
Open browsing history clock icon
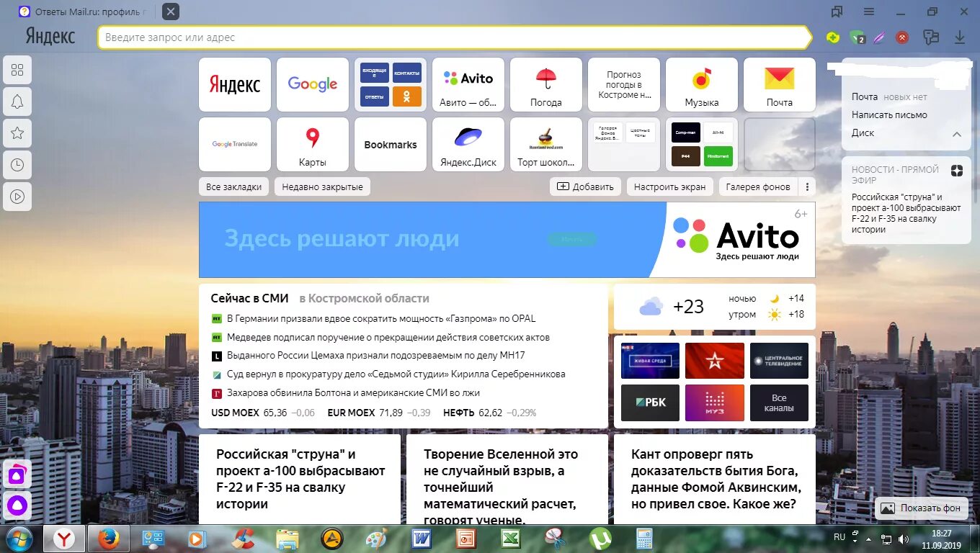tap(17, 165)
